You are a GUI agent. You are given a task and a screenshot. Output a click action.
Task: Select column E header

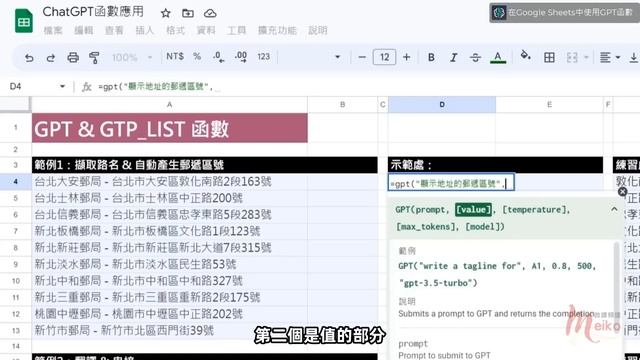549,104
